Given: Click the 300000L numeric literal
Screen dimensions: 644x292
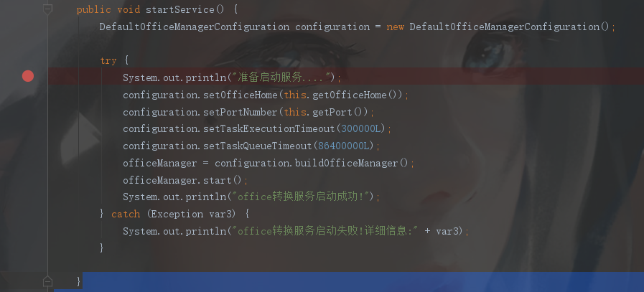Looking at the screenshot, I should click(x=362, y=129).
